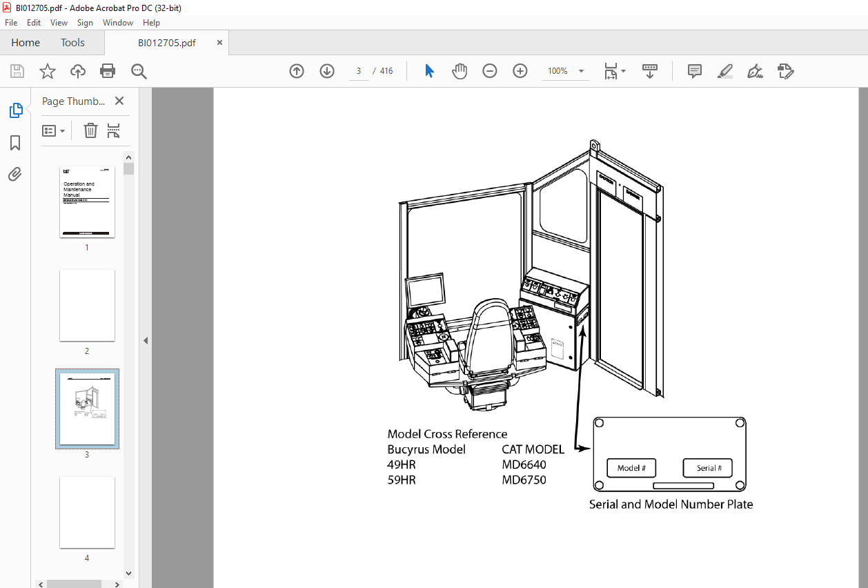
Task: Open the Sign menu
Action: click(85, 23)
